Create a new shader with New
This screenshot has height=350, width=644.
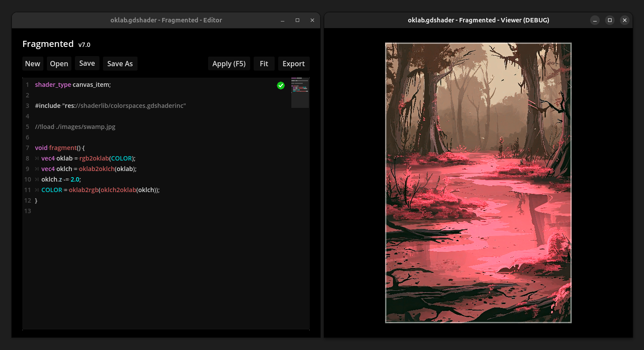click(x=32, y=63)
